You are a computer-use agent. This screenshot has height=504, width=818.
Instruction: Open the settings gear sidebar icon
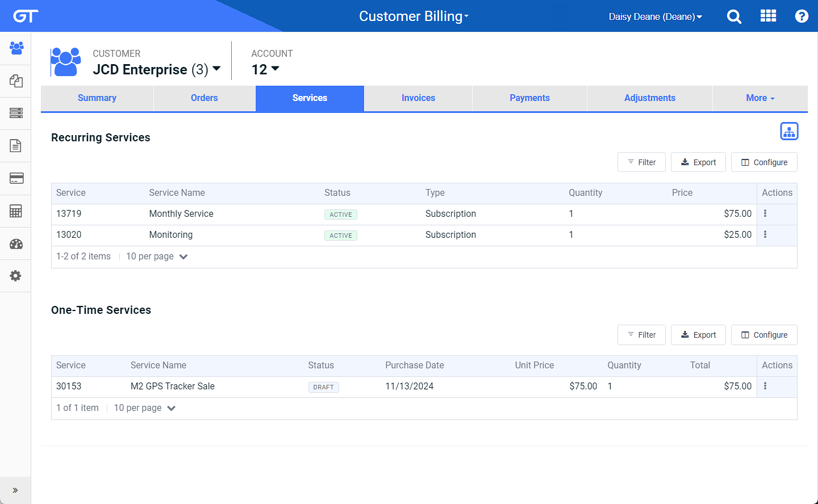click(16, 276)
